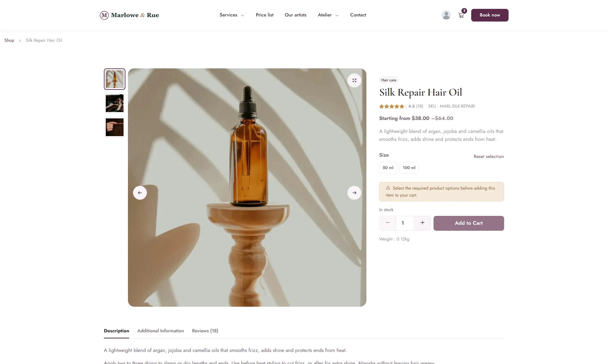Viewport: 608px width, 364px height.
Task: Select the 50 ml size option
Action: pyautogui.click(x=388, y=168)
